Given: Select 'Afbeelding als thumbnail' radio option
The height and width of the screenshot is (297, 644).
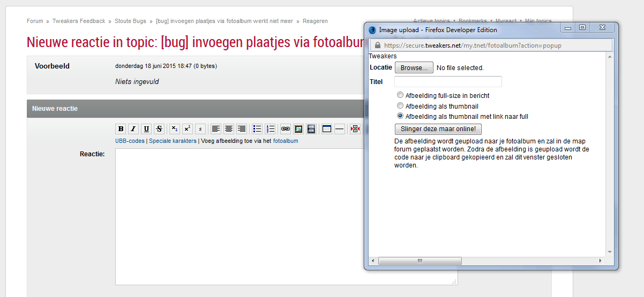Looking at the screenshot, I should (400, 106).
